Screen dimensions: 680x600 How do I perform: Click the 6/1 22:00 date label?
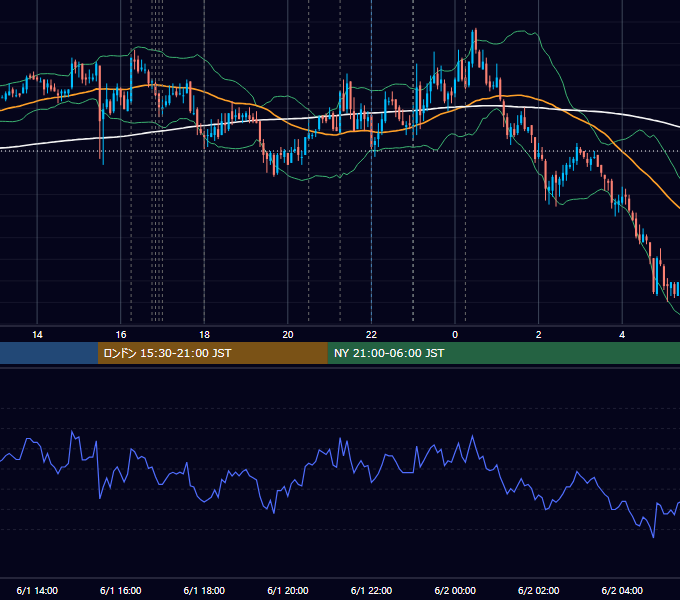pos(371,590)
